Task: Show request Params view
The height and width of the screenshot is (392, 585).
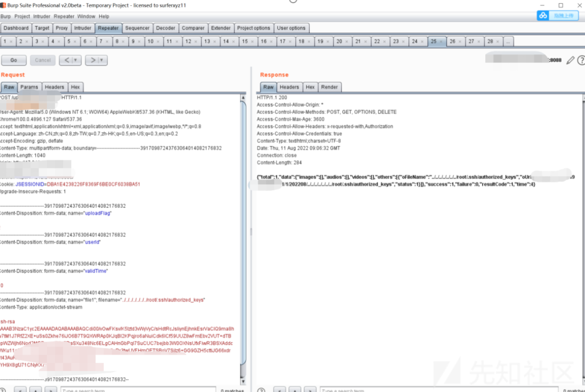Action: 29,87
